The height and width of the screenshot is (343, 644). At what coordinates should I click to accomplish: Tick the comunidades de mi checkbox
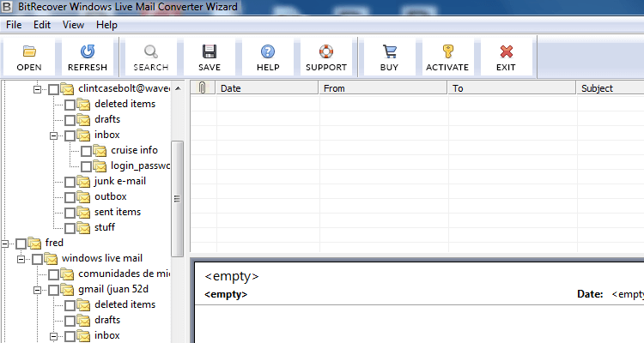click(54, 274)
